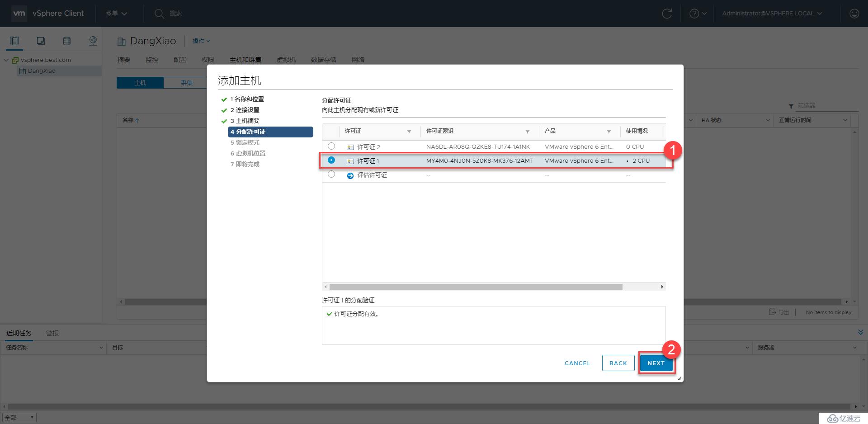The height and width of the screenshot is (424, 868).
Task: Click the license icon of 许可证 1
Action: [x=350, y=161]
